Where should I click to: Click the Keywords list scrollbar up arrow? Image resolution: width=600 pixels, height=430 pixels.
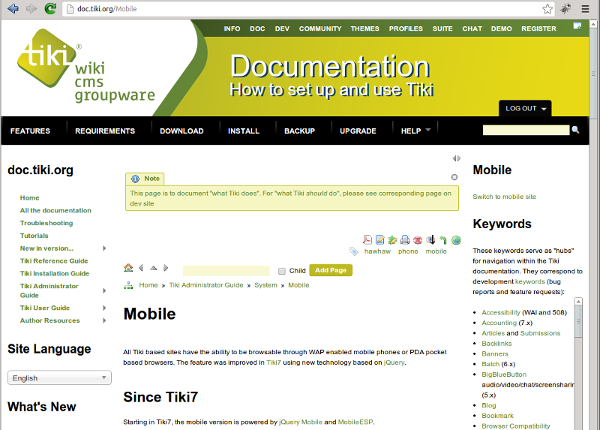coord(578,302)
